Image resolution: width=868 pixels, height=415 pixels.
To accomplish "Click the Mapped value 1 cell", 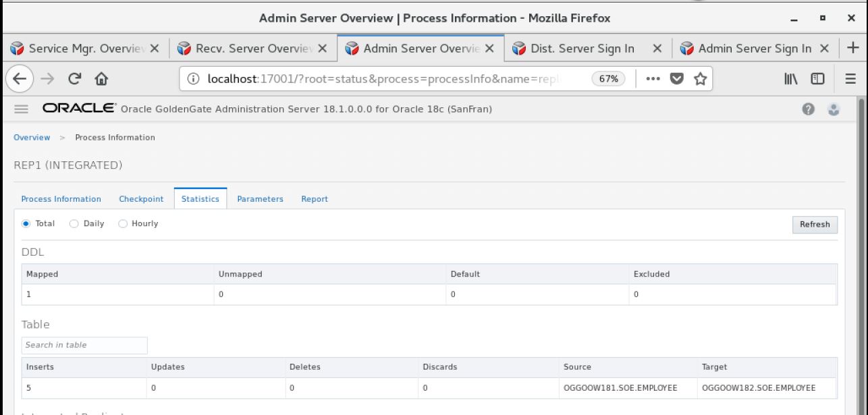I will pyautogui.click(x=118, y=295).
